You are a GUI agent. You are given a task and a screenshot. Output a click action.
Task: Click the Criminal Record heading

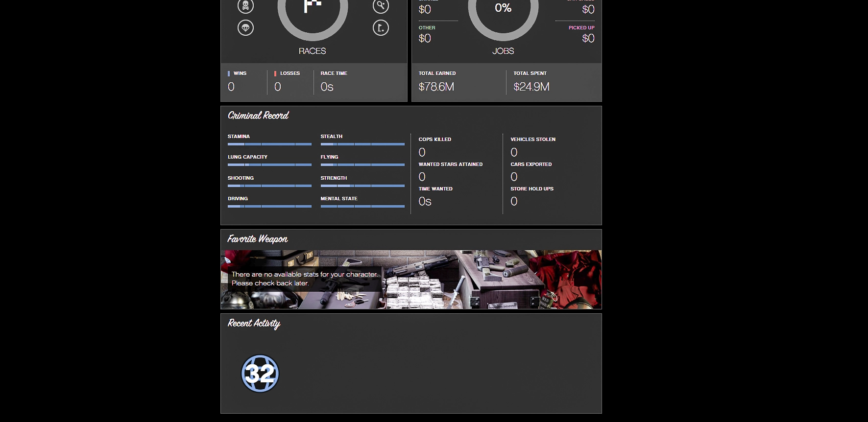click(x=258, y=116)
